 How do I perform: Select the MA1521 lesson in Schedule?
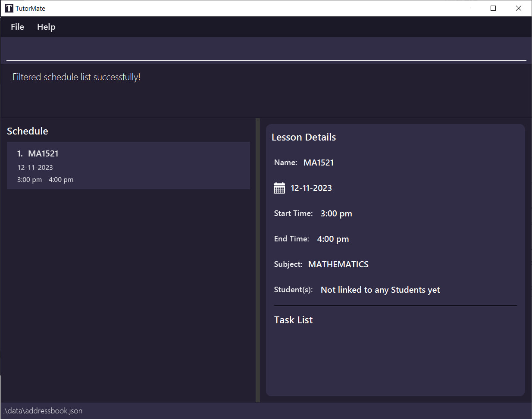(128, 166)
